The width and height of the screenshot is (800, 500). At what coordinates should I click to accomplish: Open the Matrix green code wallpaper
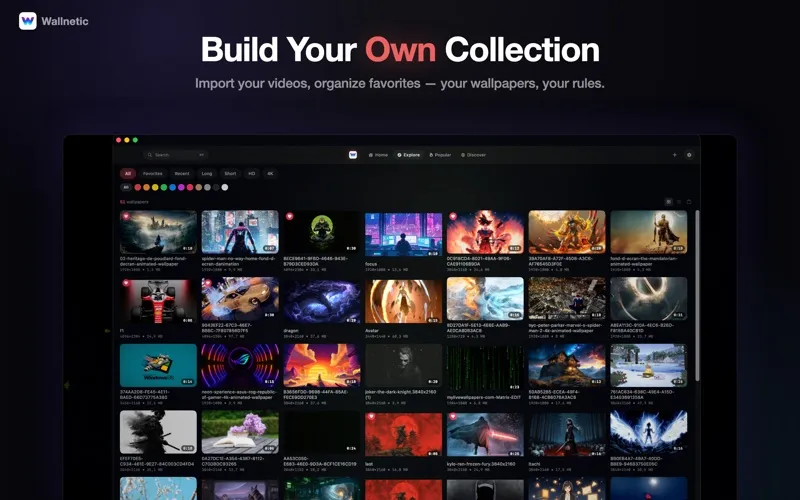(x=485, y=368)
